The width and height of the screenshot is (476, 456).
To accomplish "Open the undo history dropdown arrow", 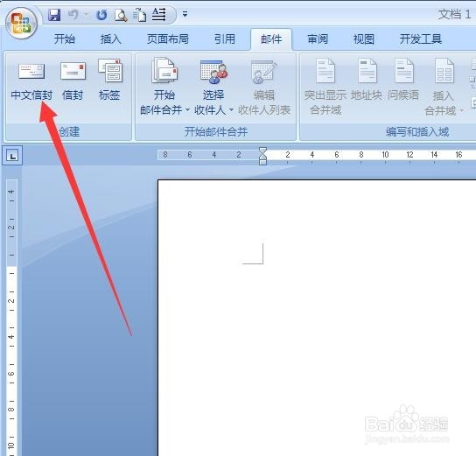I will point(87,14).
